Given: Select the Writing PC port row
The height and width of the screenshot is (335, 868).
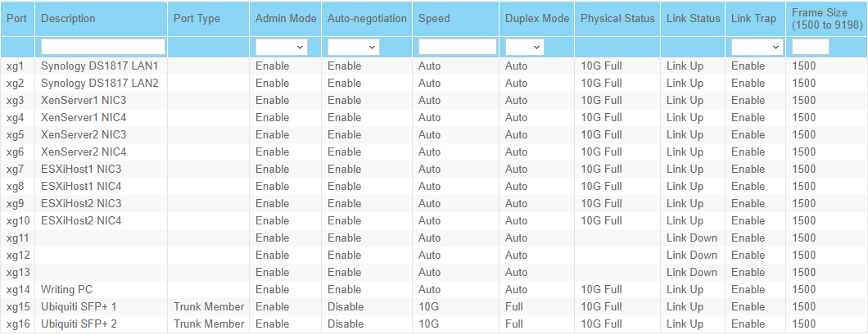Looking at the screenshot, I should pos(66,289).
